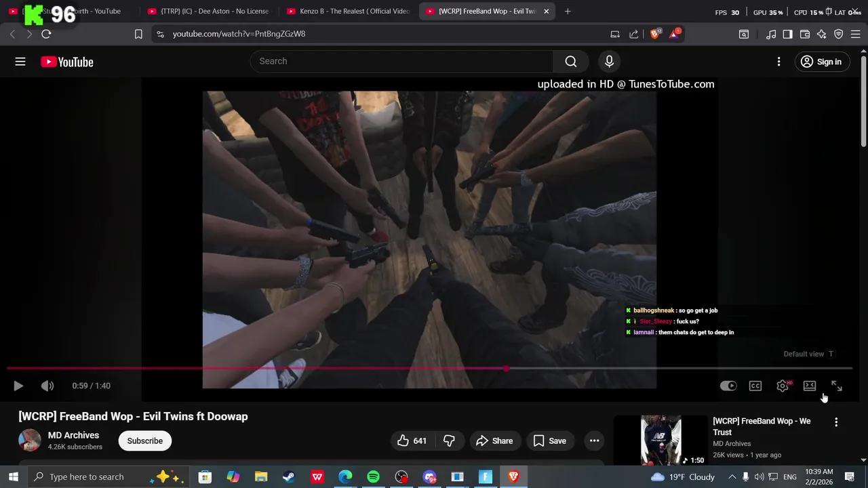
Task: Switch to the Dee Aston - No License tab
Action: (x=209, y=11)
